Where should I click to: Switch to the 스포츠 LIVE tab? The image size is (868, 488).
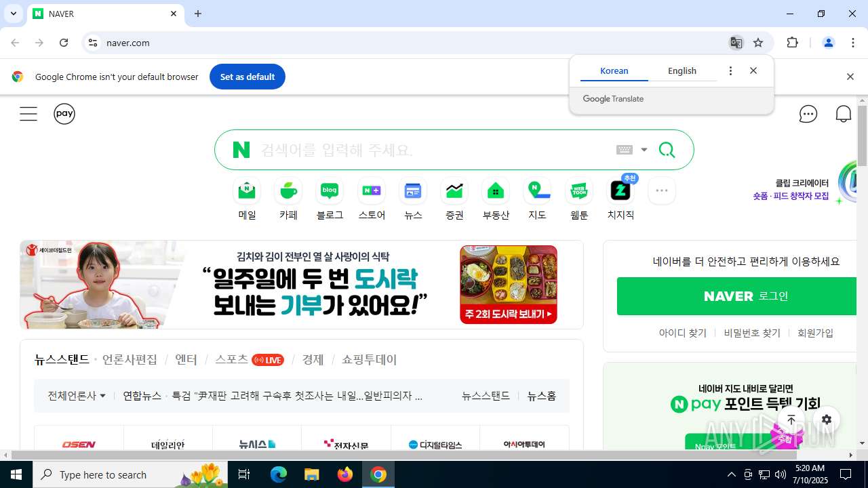250,360
